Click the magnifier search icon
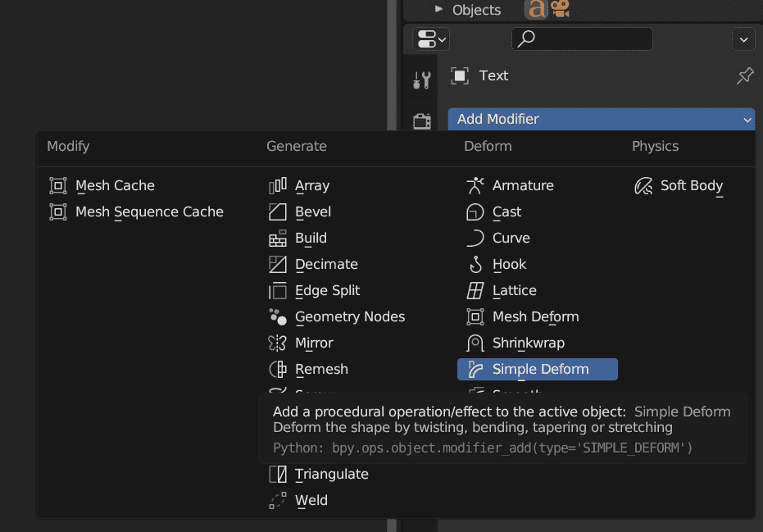The image size is (763, 532). pos(526,39)
